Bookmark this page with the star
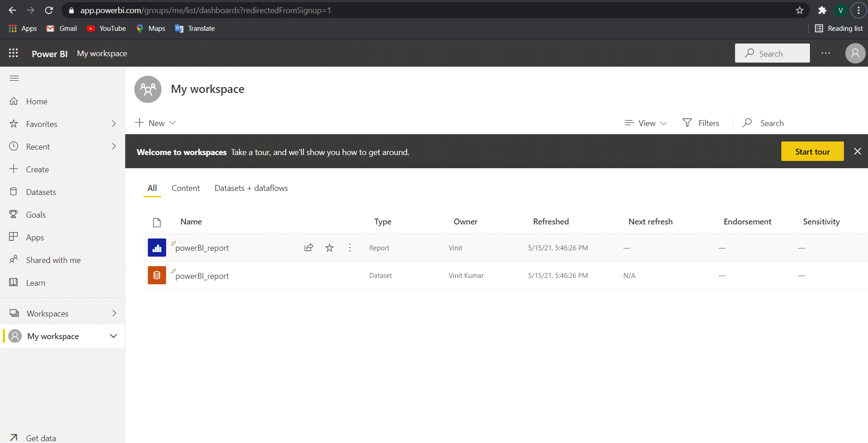Image resolution: width=868 pixels, height=443 pixels. pos(799,10)
